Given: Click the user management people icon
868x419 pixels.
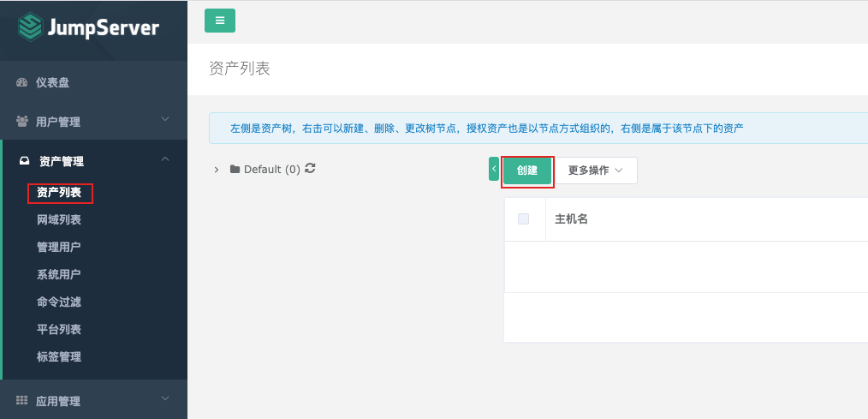Looking at the screenshot, I should (x=22, y=122).
